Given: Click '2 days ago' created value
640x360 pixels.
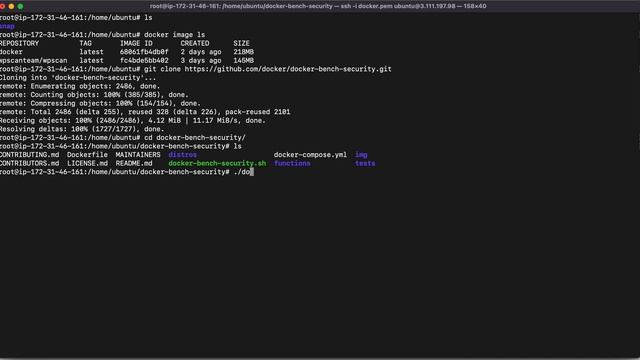Looking at the screenshot, I should (201, 52).
